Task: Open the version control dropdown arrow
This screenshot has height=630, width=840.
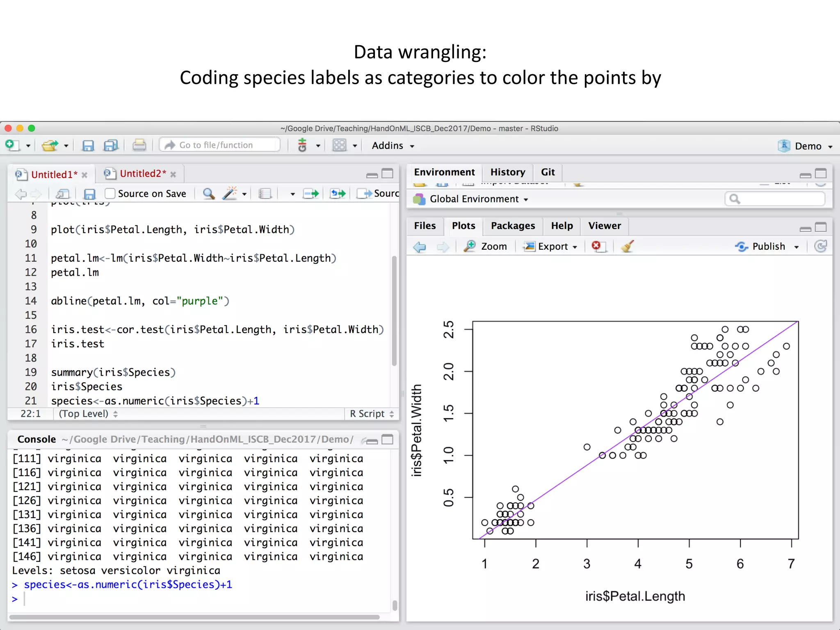Action: pos(318,146)
